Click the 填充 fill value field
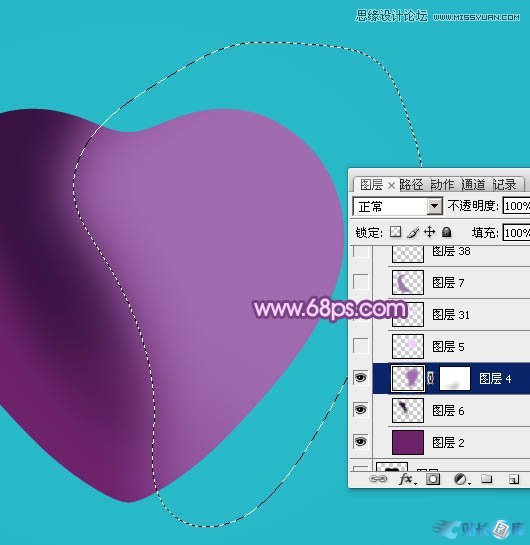The image size is (530, 545). pyautogui.click(x=516, y=233)
